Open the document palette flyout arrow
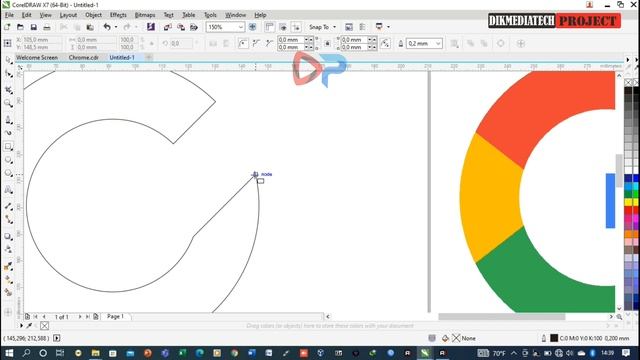The height and width of the screenshot is (360, 640). point(21,326)
